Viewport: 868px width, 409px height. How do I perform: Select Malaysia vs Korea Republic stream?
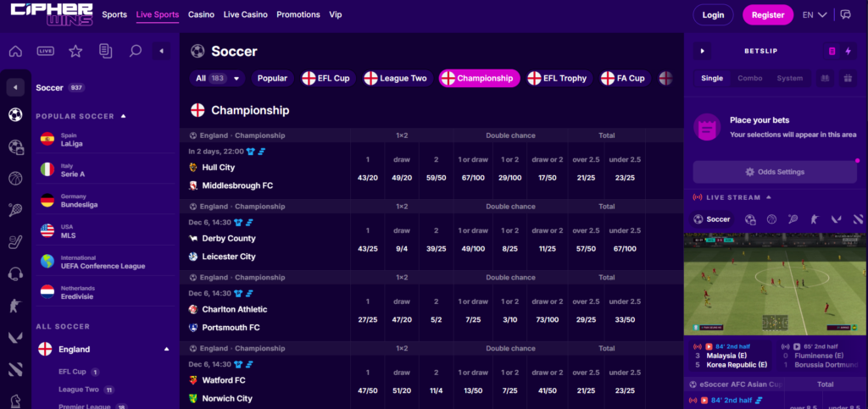[729, 356]
